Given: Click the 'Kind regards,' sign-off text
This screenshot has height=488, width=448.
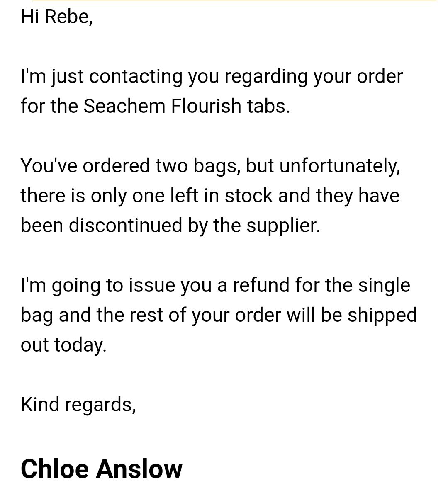Looking at the screenshot, I should [78, 405].
